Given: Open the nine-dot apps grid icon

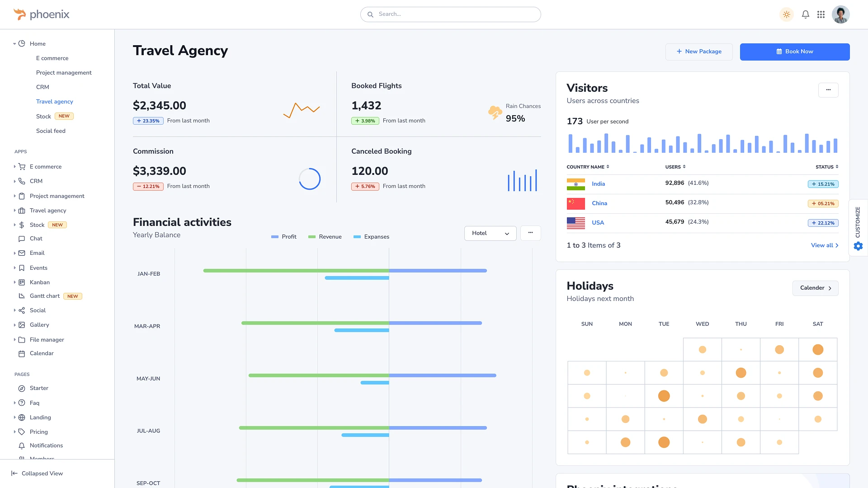Looking at the screenshot, I should pyautogui.click(x=821, y=14).
